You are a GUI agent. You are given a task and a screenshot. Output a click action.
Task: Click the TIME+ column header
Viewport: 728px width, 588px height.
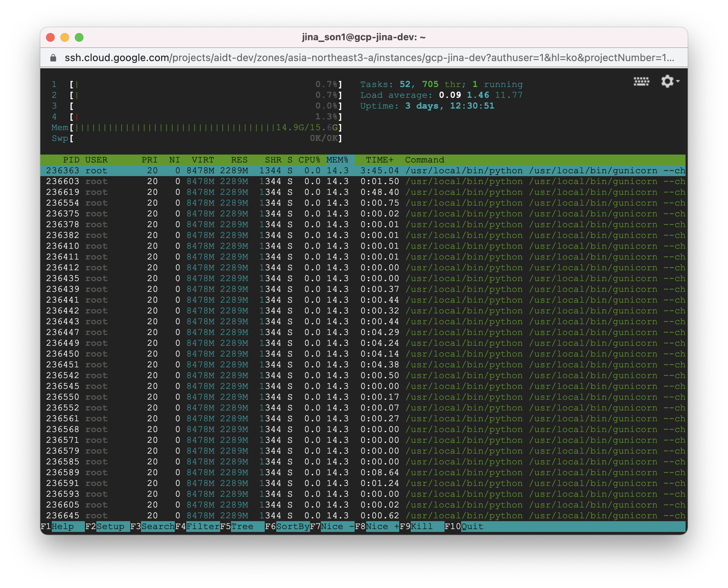coord(379,160)
